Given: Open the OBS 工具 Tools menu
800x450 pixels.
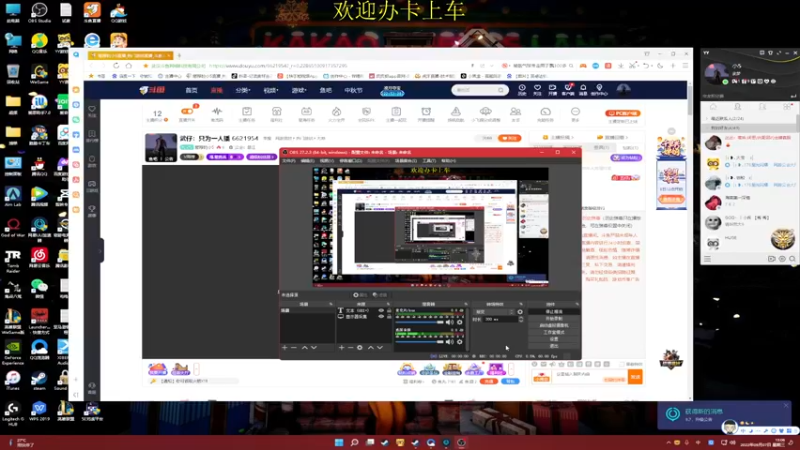Looking at the screenshot, I should coord(429,161).
